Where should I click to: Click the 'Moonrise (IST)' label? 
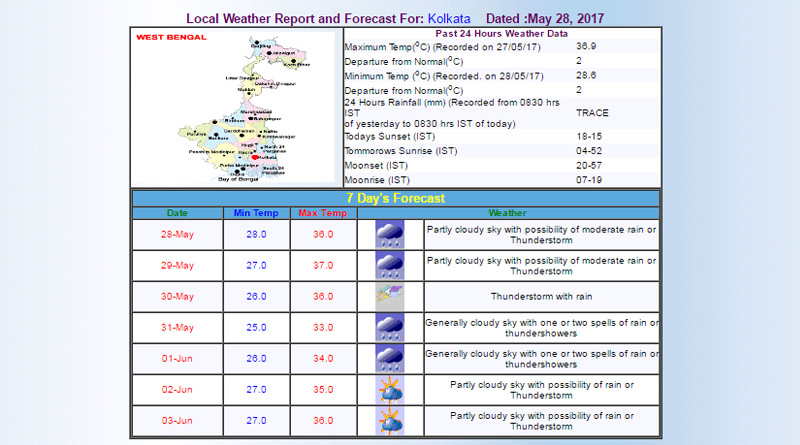(377, 180)
